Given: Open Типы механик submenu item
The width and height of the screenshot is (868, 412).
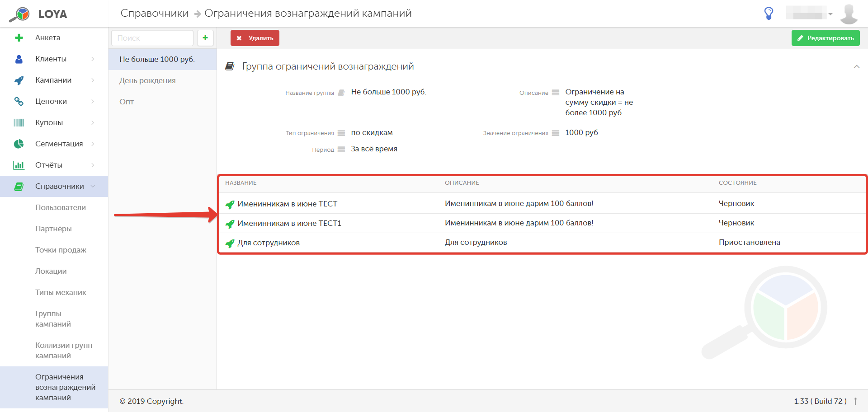Looking at the screenshot, I should point(61,292).
